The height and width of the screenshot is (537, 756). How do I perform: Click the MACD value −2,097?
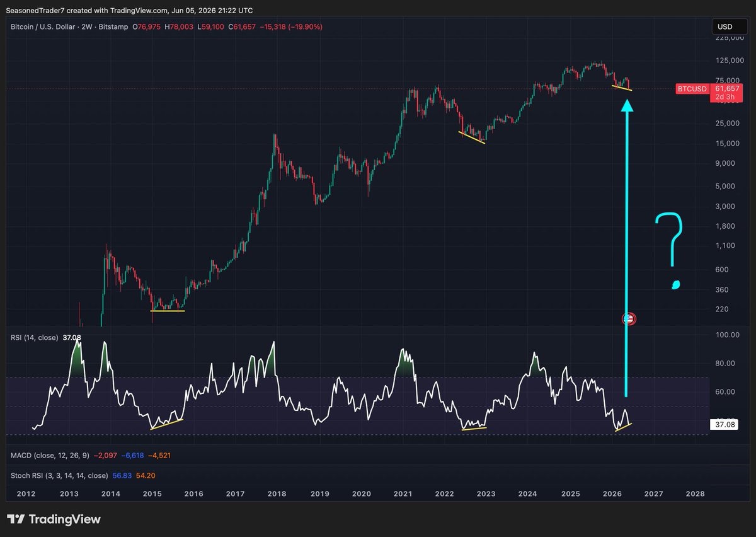point(105,455)
